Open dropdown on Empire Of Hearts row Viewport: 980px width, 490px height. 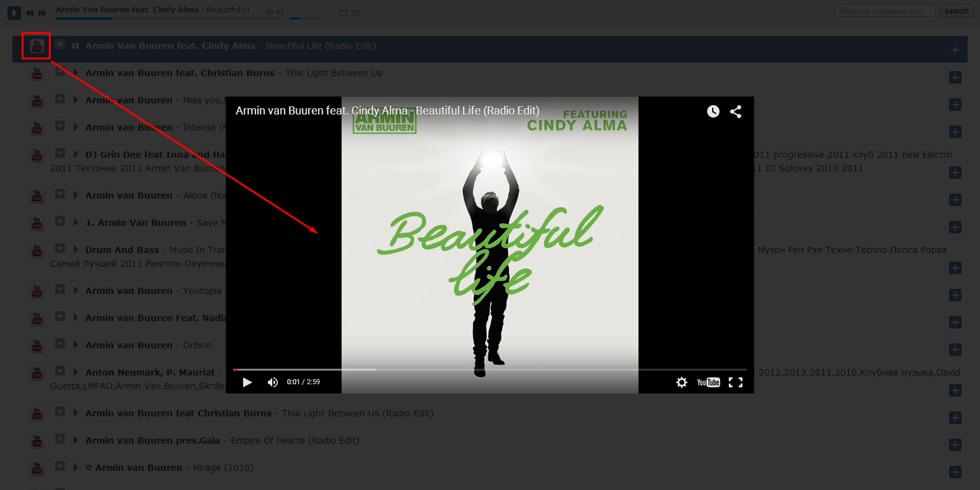60,439
